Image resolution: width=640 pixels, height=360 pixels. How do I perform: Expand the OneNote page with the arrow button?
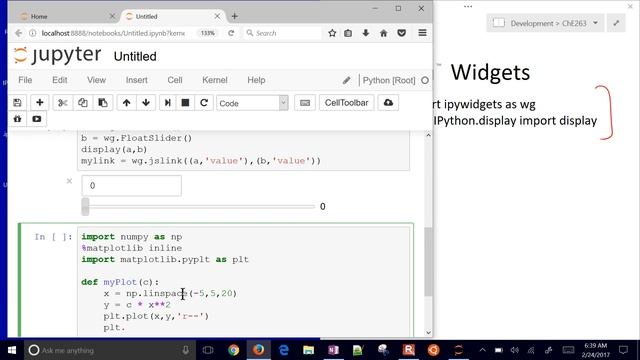pyautogui.click(x=616, y=23)
